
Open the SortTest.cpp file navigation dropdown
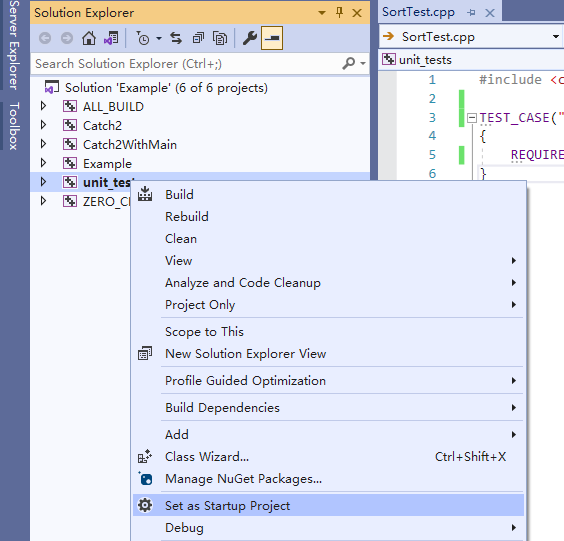pos(555,37)
